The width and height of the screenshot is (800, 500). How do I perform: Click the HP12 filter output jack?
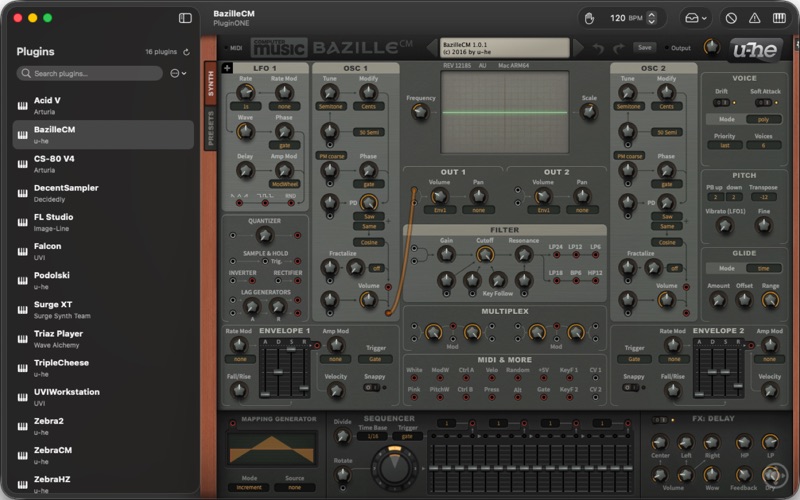(x=595, y=281)
